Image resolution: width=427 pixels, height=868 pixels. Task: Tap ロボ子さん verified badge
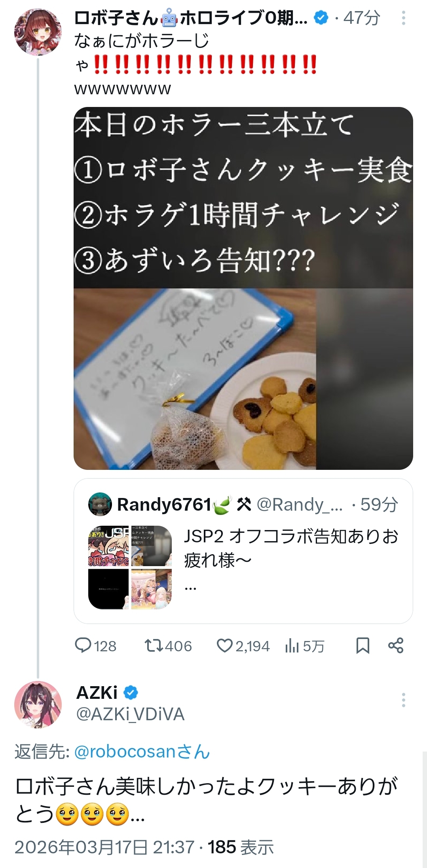(321, 18)
